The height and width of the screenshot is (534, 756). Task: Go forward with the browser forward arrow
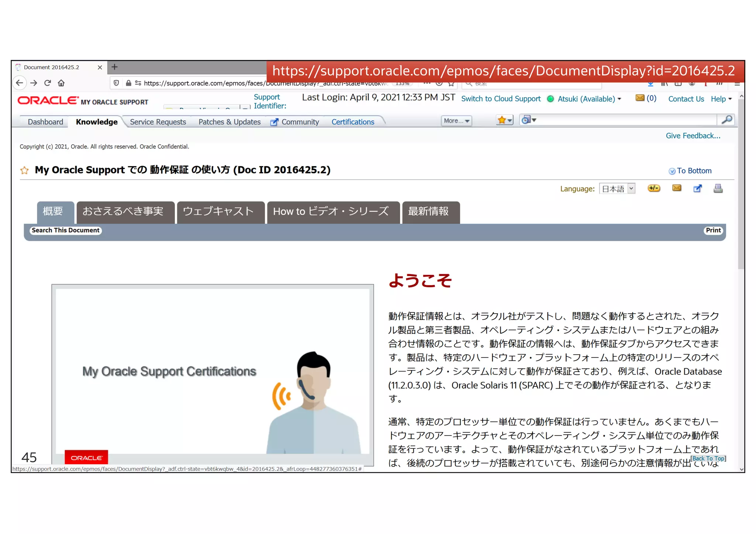click(34, 83)
